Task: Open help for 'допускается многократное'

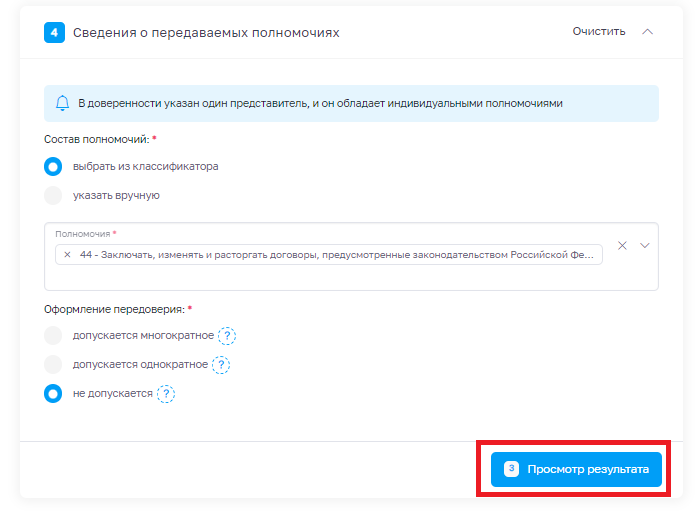Action: point(227,336)
